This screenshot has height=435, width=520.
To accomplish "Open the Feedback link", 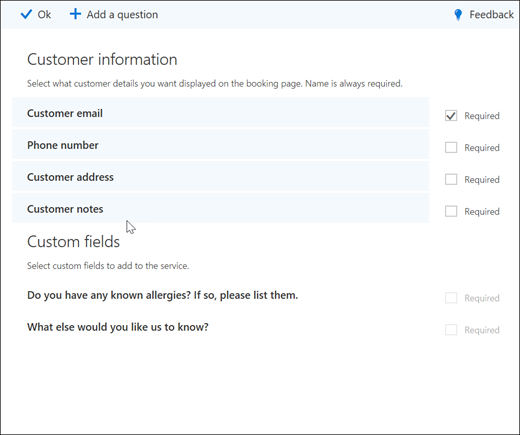I will [484, 15].
